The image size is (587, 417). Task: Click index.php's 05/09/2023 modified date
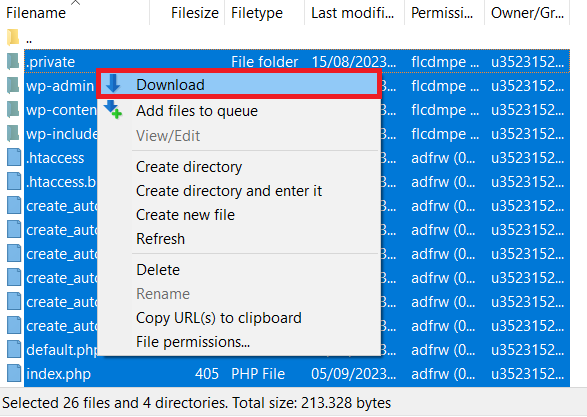353,374
